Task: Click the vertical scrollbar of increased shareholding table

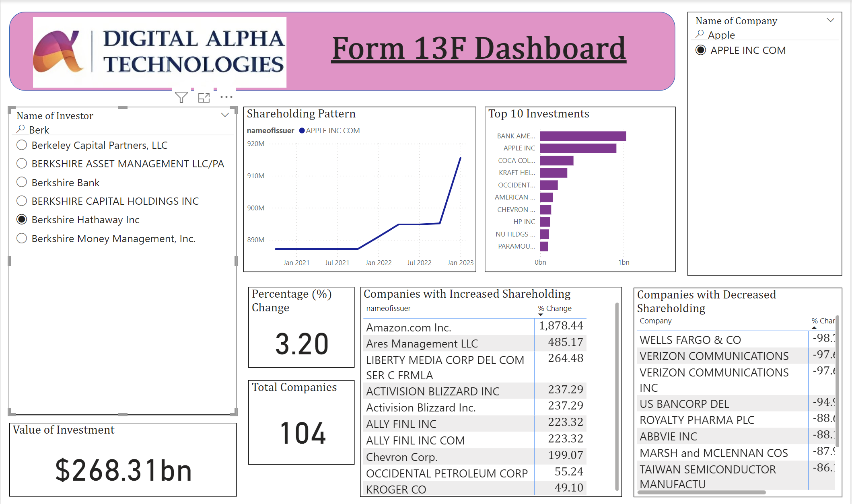Action: click(x=617, y=396)
